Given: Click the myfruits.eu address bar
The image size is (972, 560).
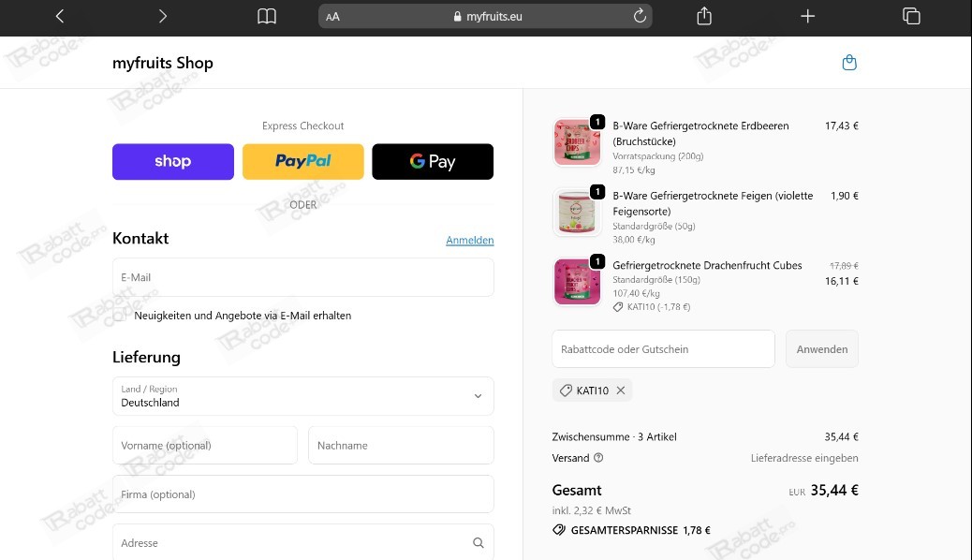Looking at the screenshot, I should point(485,16).
